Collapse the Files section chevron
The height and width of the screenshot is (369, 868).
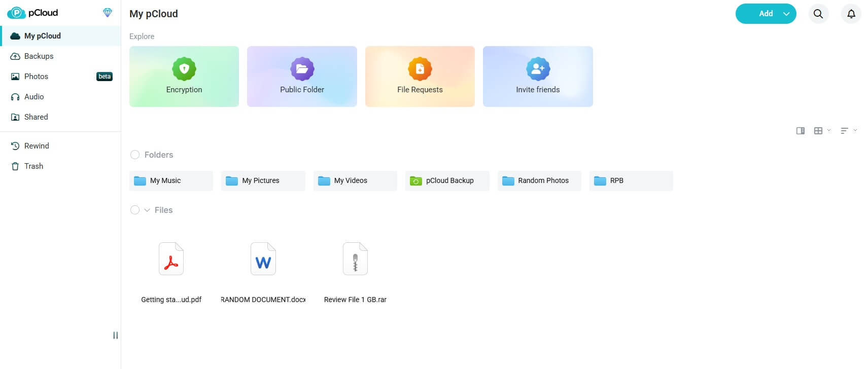(147, 210)
